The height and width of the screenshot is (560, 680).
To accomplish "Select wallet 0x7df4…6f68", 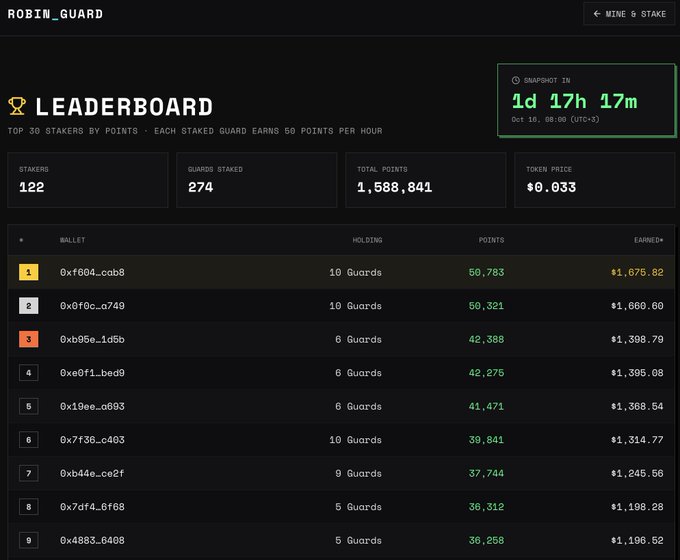I will pos(92,507).
